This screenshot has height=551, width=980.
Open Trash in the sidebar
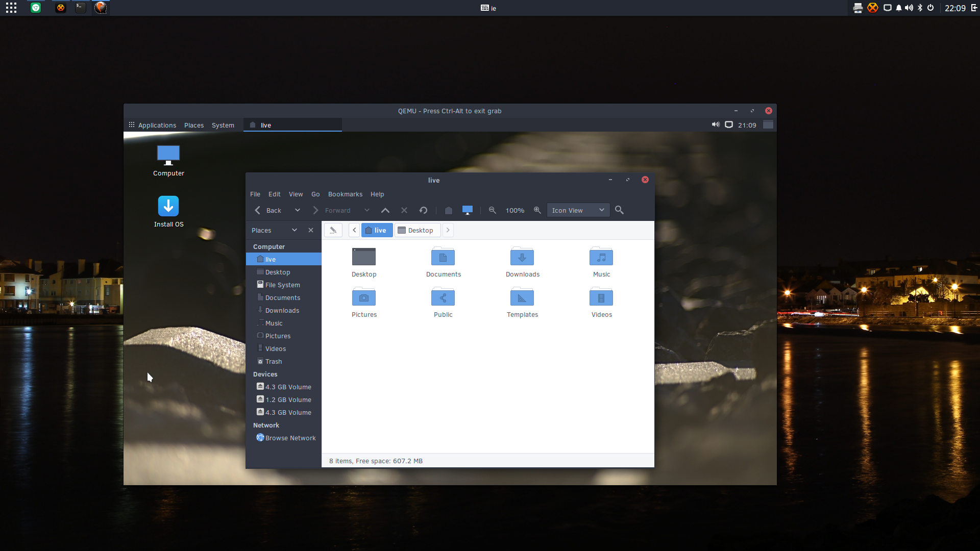(284, 362)
